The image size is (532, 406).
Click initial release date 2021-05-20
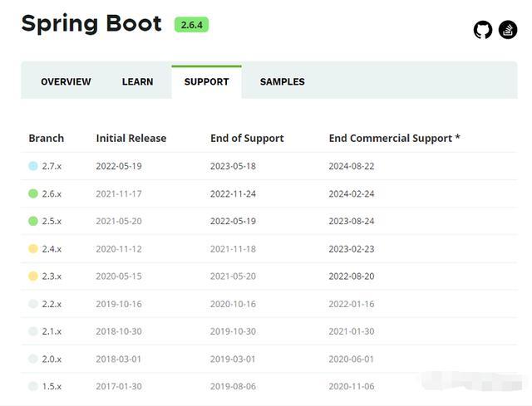pyautogui.click(x=119, y=222)
